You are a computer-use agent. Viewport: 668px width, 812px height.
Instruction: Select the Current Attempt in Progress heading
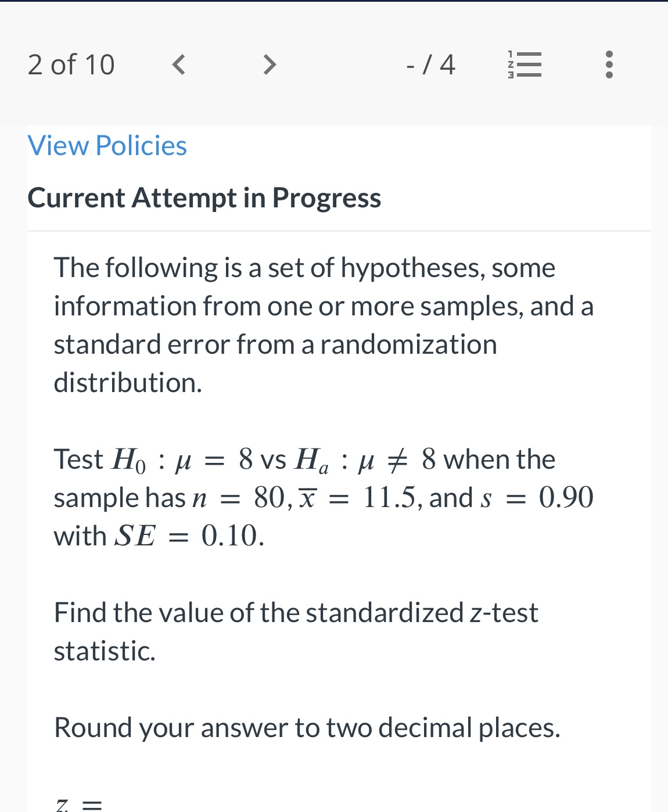click(204, 197)
